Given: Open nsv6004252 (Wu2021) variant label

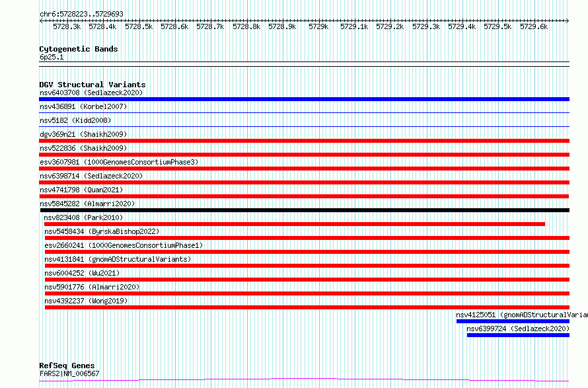Looking at the screenshot, I should click(82, 273).
